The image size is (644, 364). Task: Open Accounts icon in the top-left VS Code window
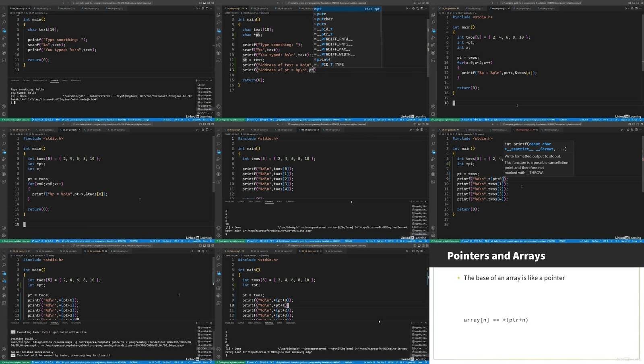[4, 107]
